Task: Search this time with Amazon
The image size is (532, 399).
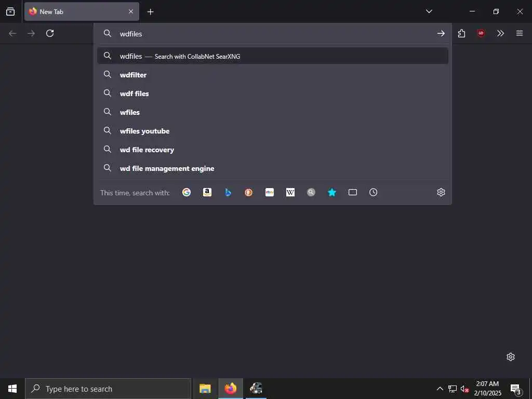Action: [x=207, y=192]
